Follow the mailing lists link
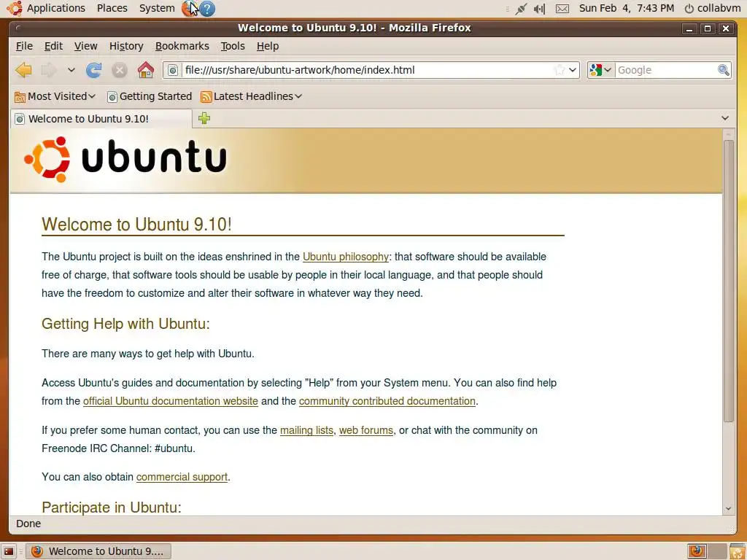The image size is (747, 560). [306, 430]
